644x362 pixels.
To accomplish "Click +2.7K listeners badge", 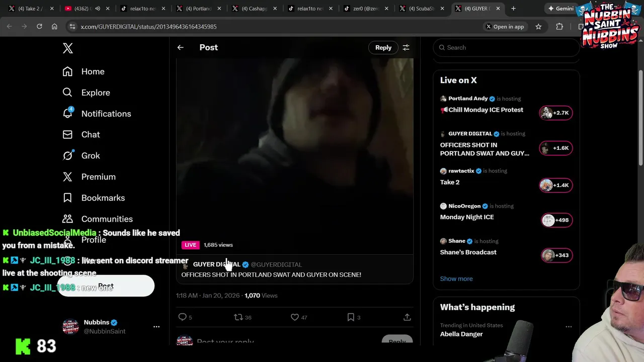I will pyautogui.click(x=556, y=113).
